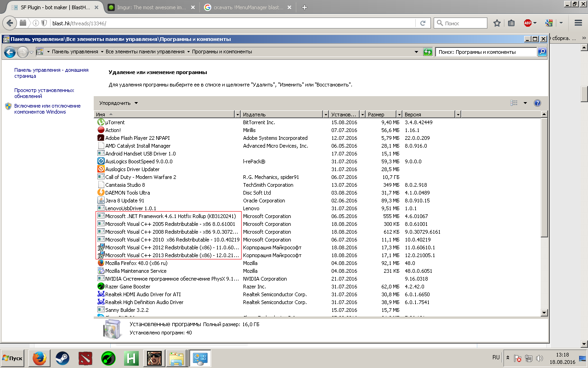Open Просмотр установленных обновлений link
This screenshot has height=368, width=588.
coord(44,93)
